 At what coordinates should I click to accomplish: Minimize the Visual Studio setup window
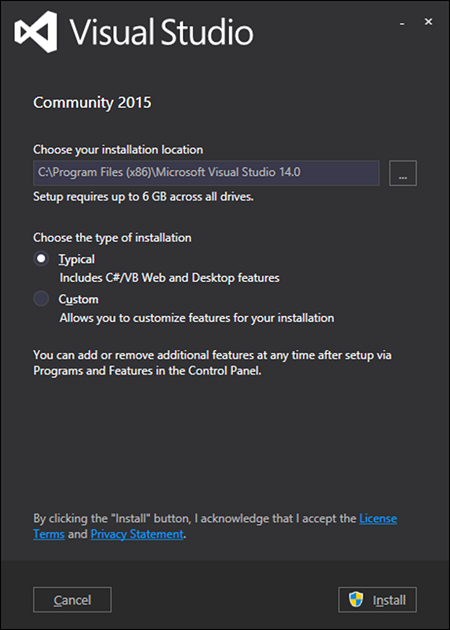point(402,24)
